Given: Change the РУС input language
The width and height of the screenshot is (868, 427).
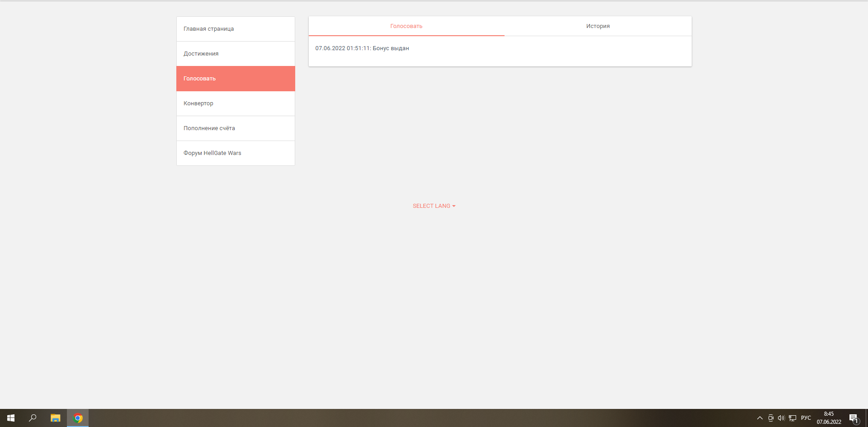Looking at the screenshot, I should [806, 418].
